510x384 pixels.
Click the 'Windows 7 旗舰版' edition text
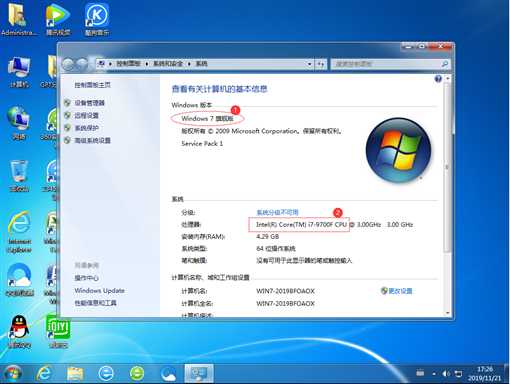click(207, 118)
